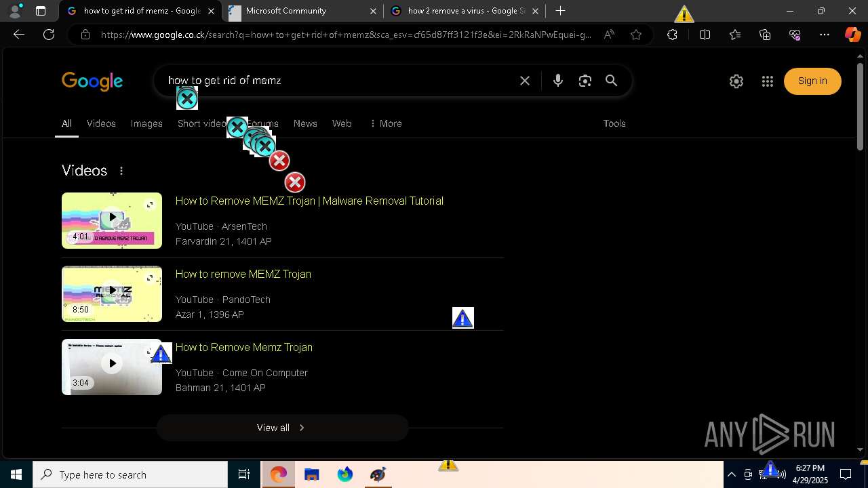868x488 pixels.
Task: Open Favorites list in toolbar
Action: 735,35
